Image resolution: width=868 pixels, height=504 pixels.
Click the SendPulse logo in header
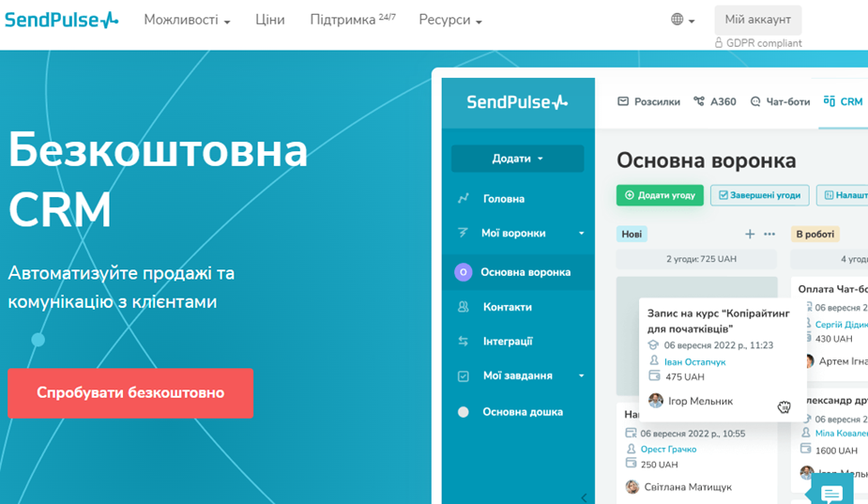[62, 20]
